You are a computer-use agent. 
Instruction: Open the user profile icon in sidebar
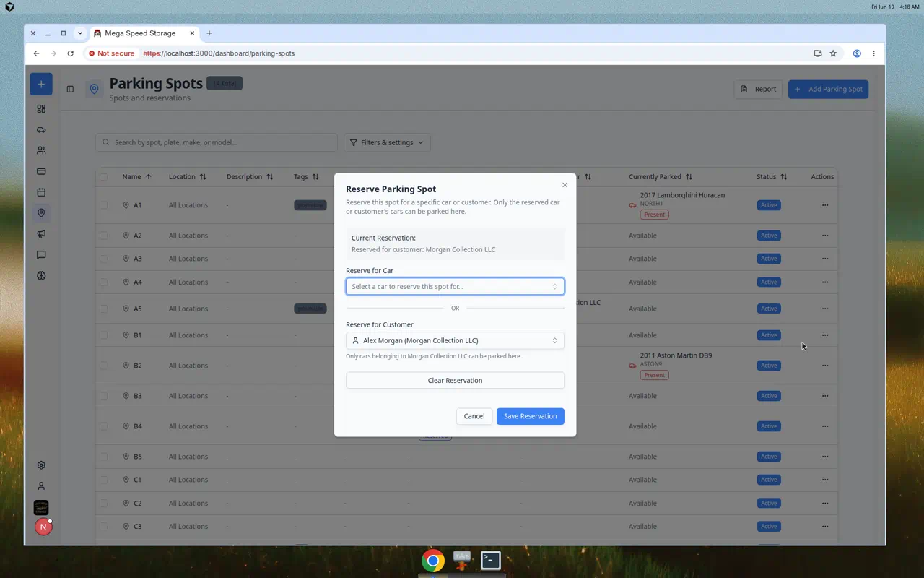click(41, 486)
